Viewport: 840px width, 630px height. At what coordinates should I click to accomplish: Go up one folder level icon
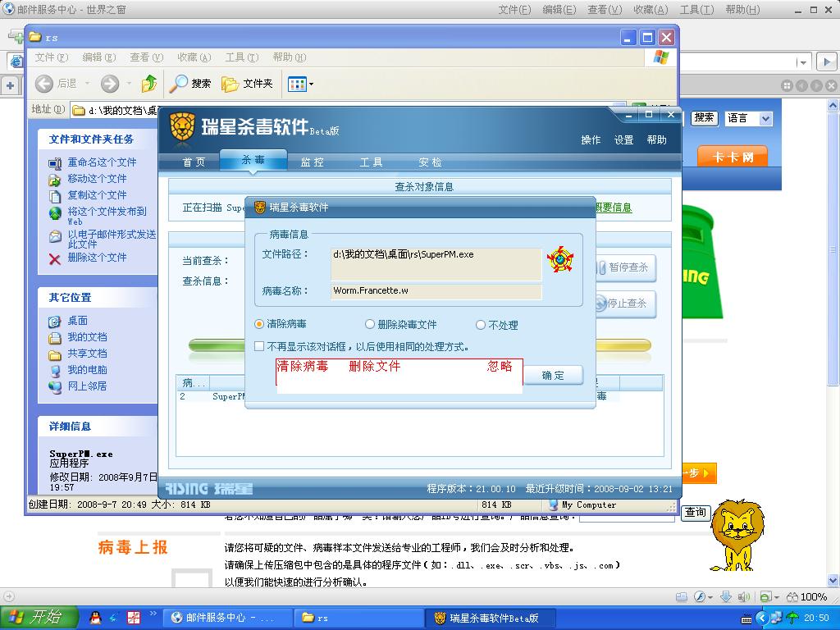coord(149,84)
